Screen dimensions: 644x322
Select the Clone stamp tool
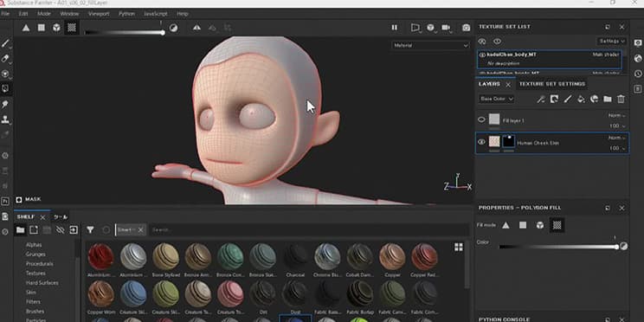coord(5,119)
